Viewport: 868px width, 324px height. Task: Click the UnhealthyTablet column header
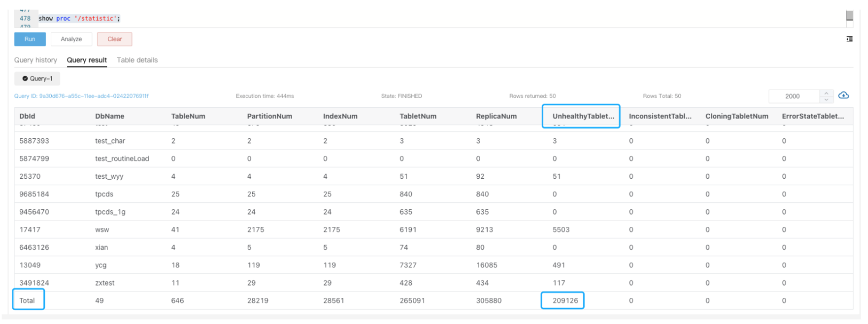pos(583,116)
